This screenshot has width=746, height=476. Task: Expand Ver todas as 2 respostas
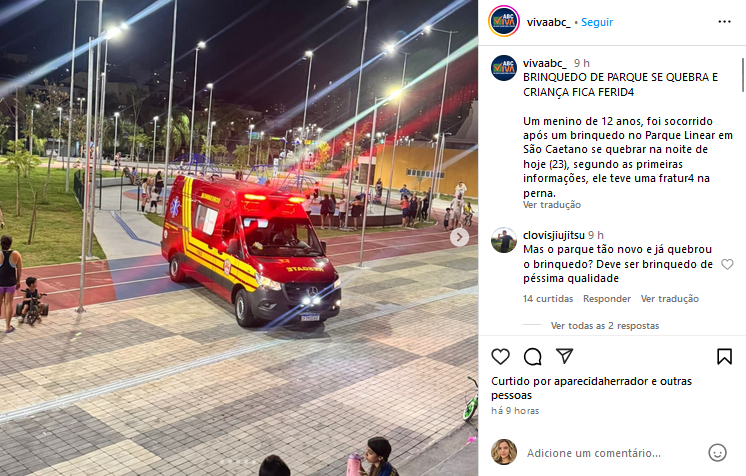pyautogui.click(x=605, y=326)
